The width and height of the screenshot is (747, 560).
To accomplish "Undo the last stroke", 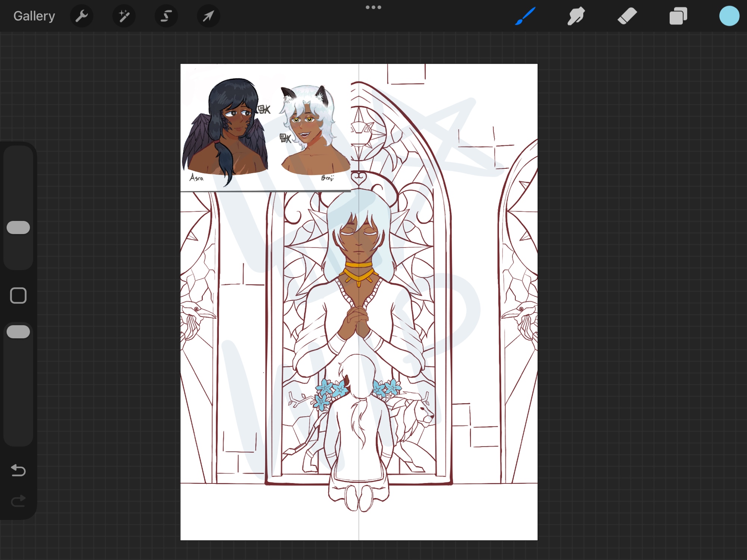I will click(x=18, y=470).
